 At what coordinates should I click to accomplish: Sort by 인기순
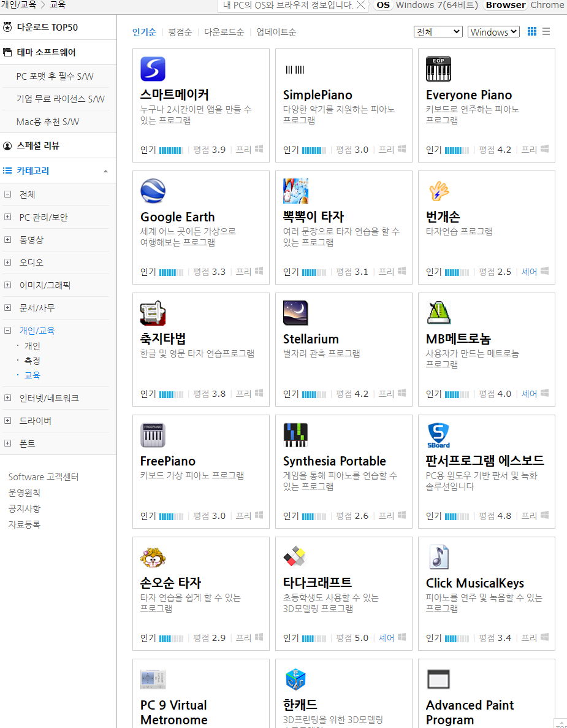144,32
